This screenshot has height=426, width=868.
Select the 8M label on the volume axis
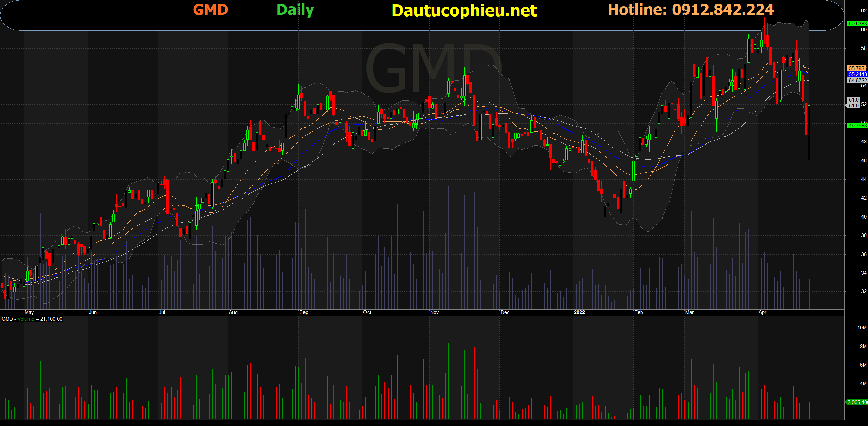pyautogui.click(x=863, y=347)
